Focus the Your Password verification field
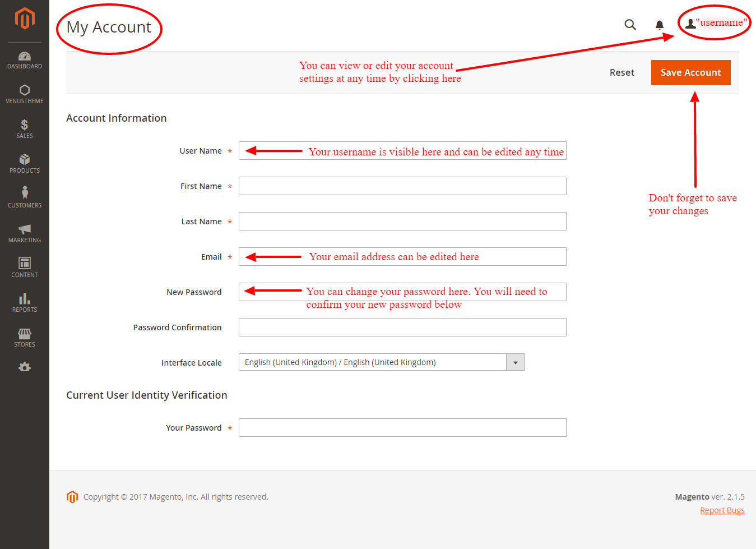756x549 pixels. click(402, 428)
